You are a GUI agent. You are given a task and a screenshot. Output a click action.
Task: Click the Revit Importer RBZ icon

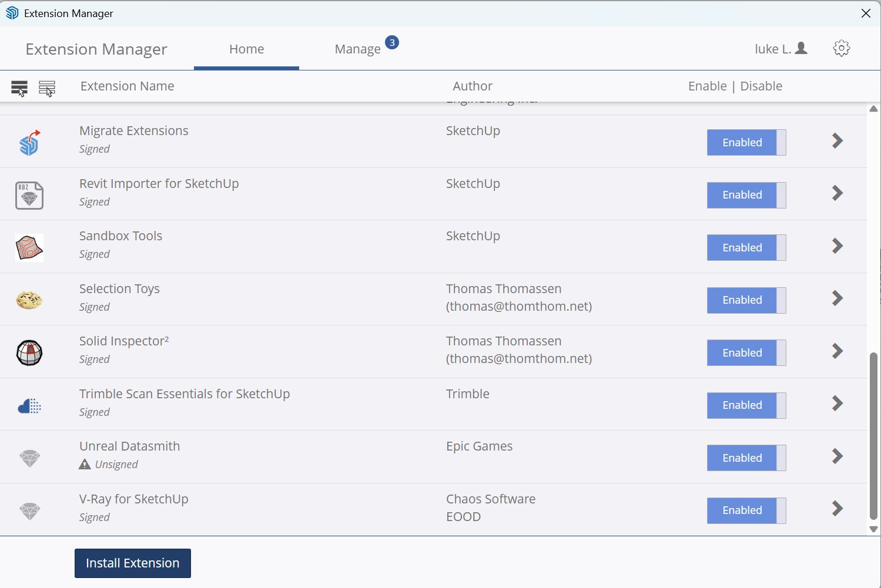(29, 194)
